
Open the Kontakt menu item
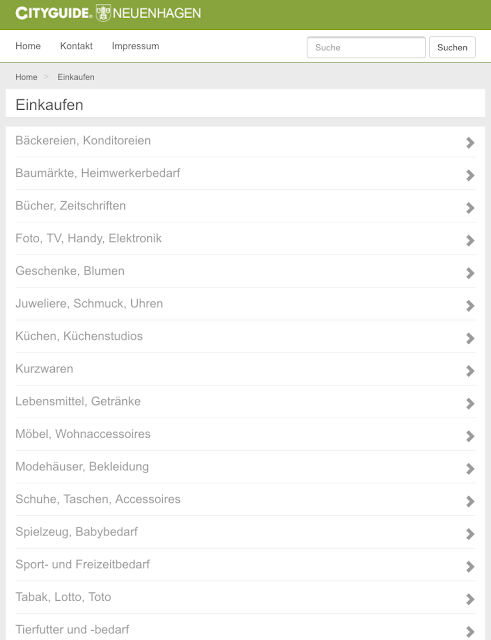point(76,46)
